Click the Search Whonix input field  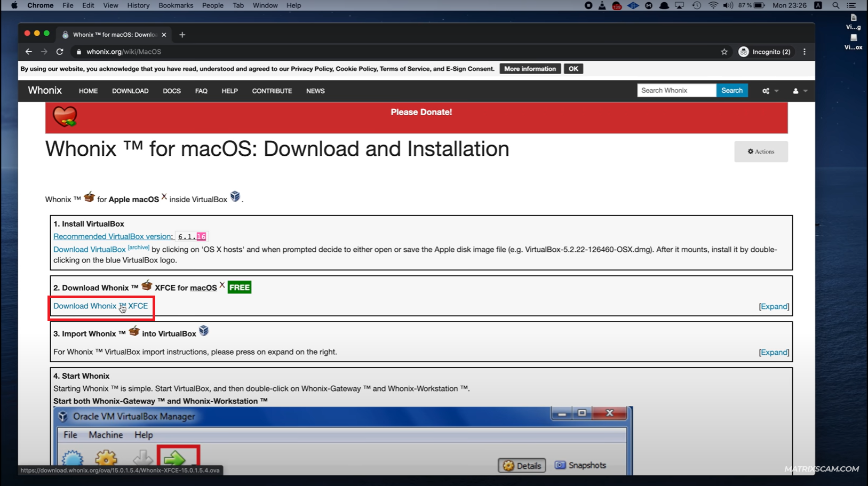click(x=676, y=91)
